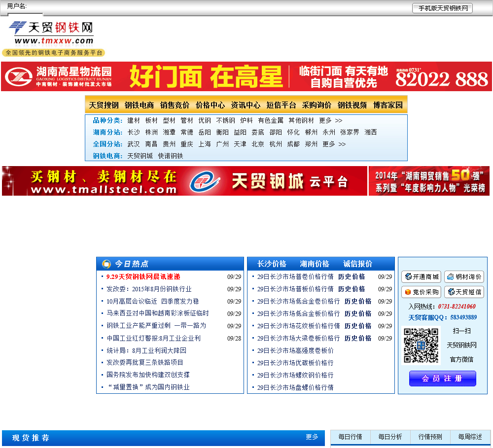Open 10月高层会议临近 article
493x448 pixels.
152,301
